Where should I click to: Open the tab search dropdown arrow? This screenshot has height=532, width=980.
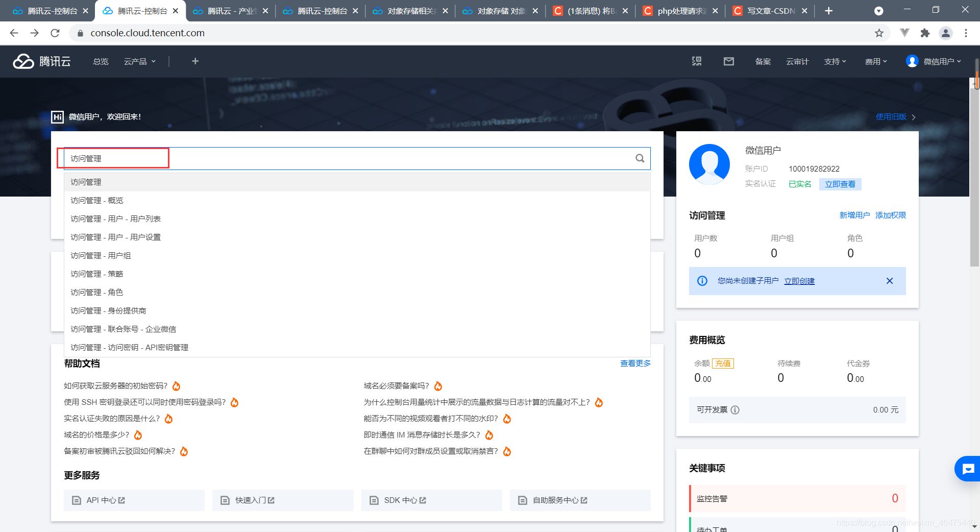[x=879, y=11]
